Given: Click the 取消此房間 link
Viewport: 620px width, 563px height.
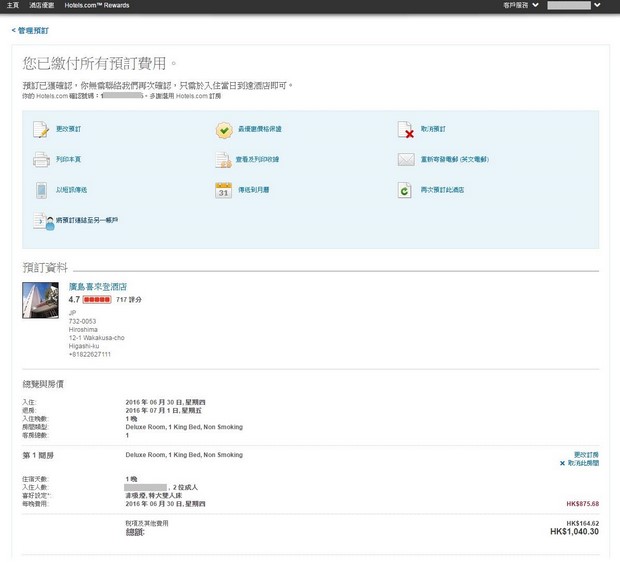Looking at the screenshot, I should click(x=583, y=463).
